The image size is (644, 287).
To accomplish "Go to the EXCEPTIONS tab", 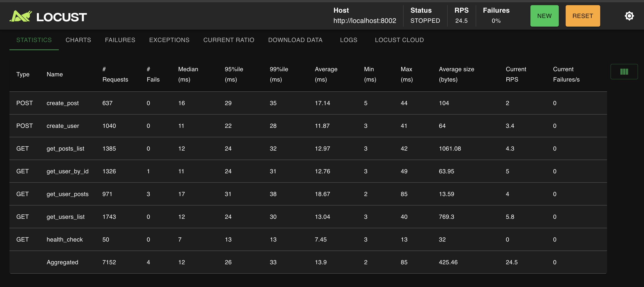I will 169,40.
